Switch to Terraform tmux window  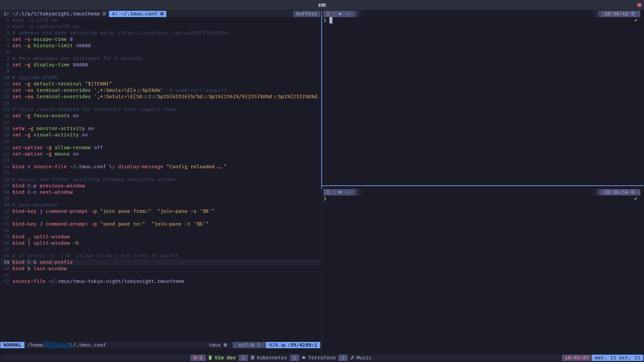pos(321,358)
